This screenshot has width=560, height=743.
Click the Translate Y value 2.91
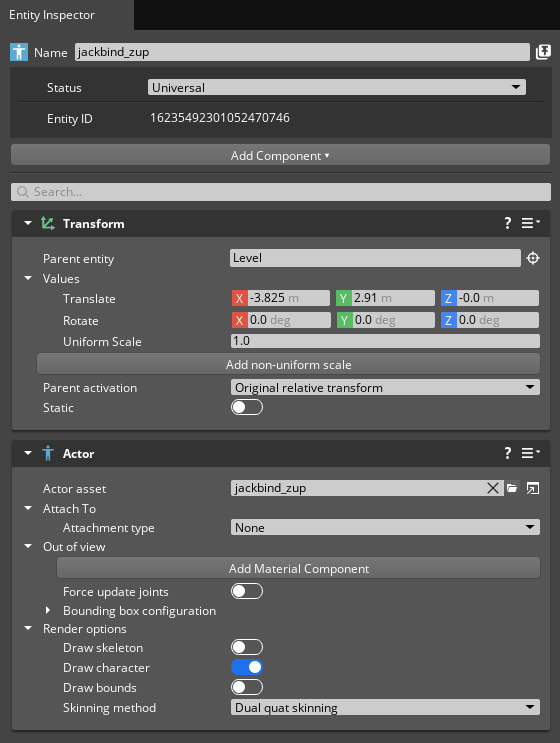(x=393, y=298)
